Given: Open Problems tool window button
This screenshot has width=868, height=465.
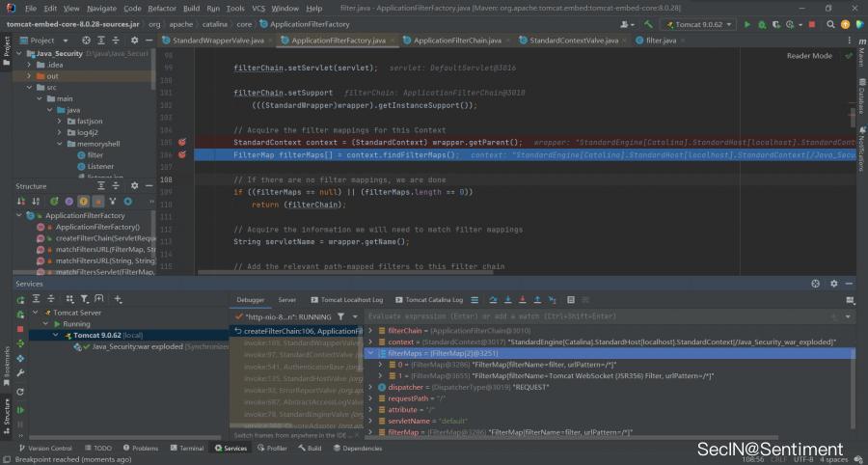Looking at the screenshot, I should click(x=141, y=449).
